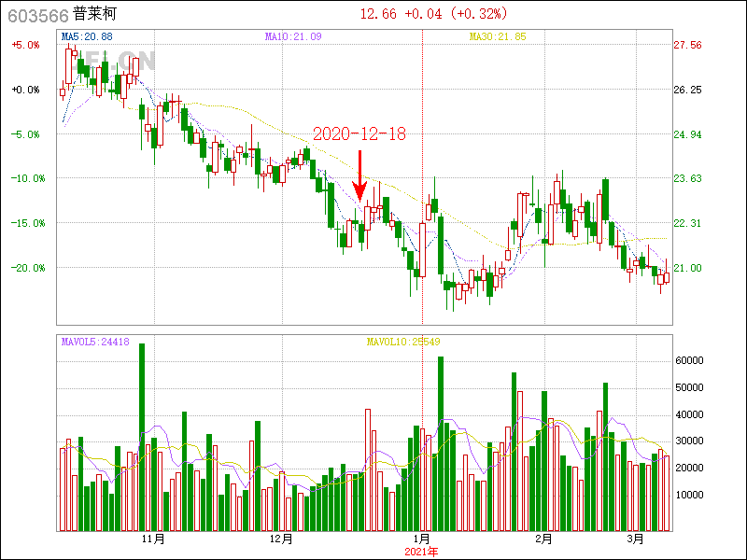Viewport: 747px width, 560px height.
Task: Click the 20000 volume axis value
Action: tap(689, 469)
